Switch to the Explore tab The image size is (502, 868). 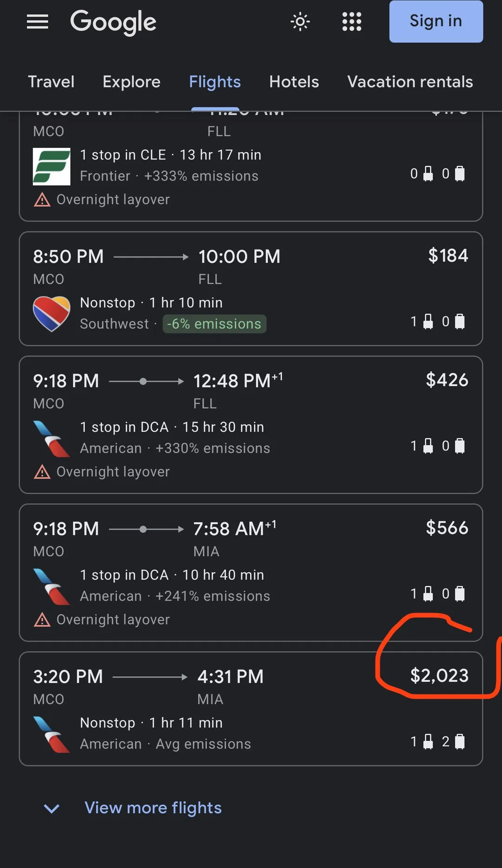click(x=132, y=82)
